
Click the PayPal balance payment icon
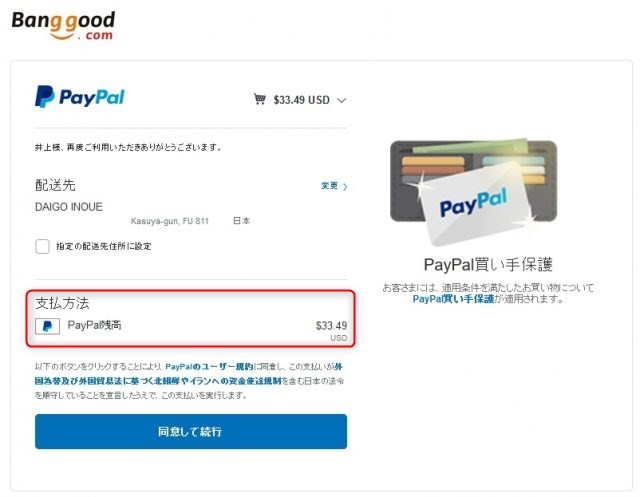(47, 326)
